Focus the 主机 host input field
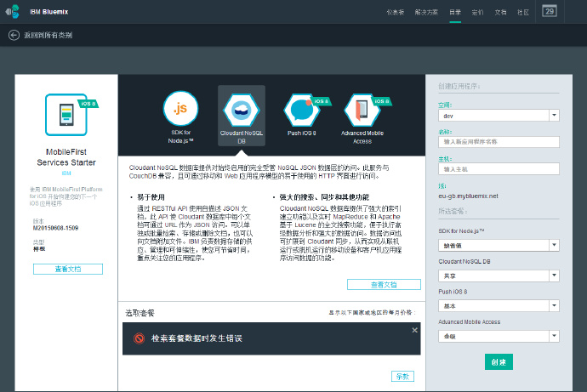The image size is (587, 392). 499,168
